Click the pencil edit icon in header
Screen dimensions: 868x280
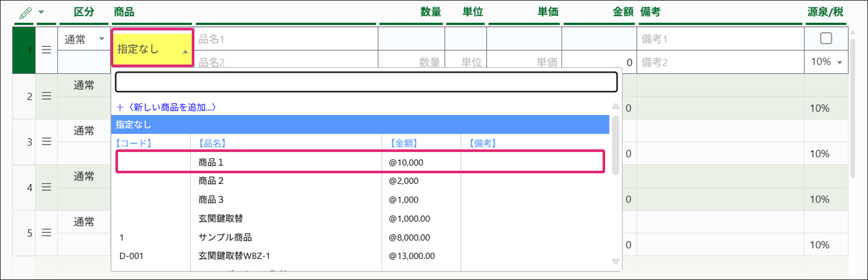click(x=25, y=13)
